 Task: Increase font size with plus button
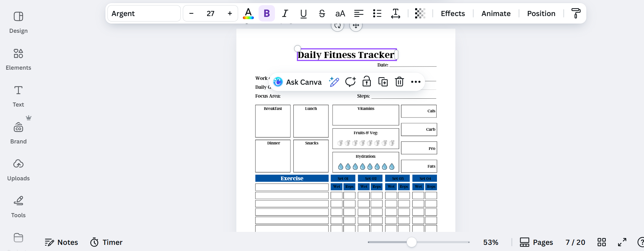click(x=230, y=14)
